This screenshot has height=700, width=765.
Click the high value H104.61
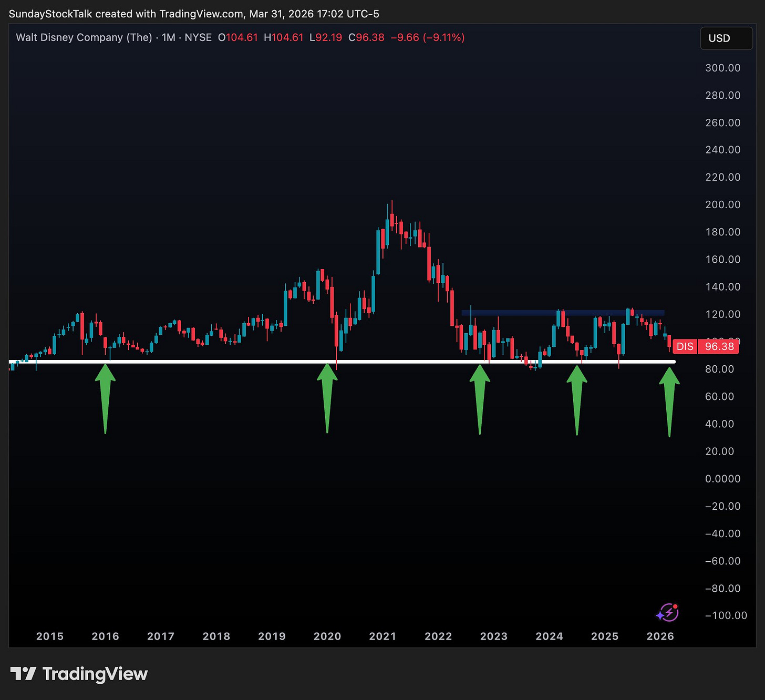284,37
